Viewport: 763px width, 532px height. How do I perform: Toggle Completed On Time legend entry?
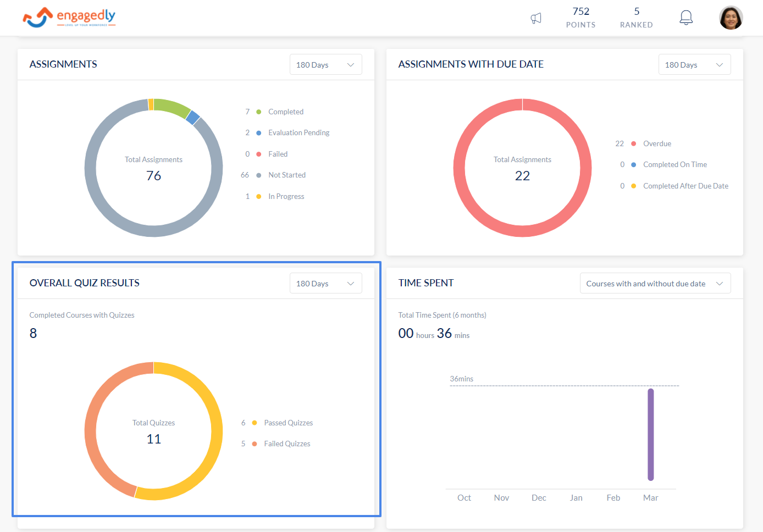(x=669, y=164)
